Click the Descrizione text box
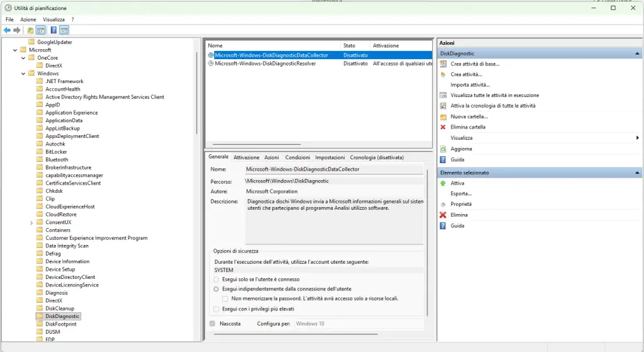Viewport: 644px width, 352px height. click(x=334, y=221)
